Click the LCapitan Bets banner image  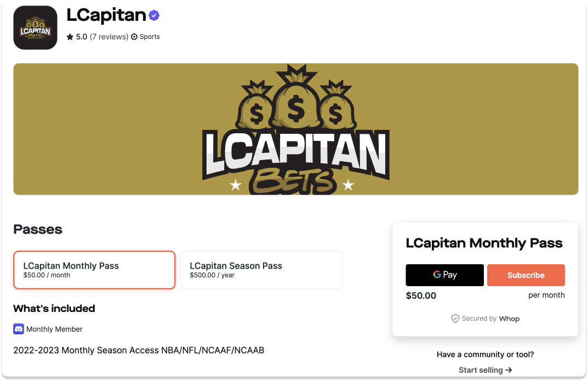(295, 129)
